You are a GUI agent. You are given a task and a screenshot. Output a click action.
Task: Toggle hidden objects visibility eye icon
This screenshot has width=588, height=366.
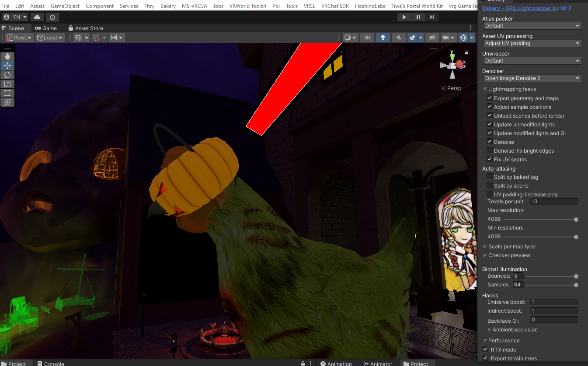tap(432, 38)
